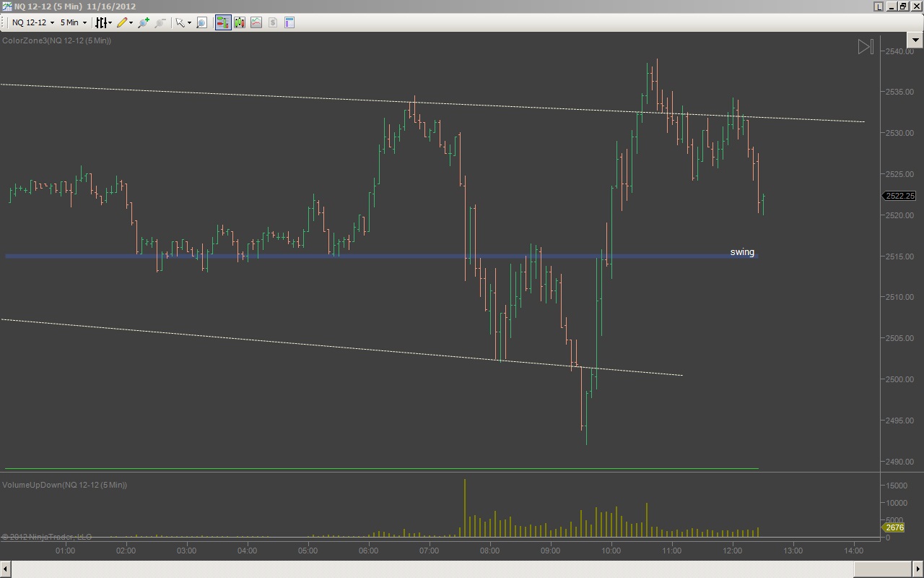Open the NQ 12-12 instrument dropdown
Viewport: 924px width, 578px height.
click(33, 22)
